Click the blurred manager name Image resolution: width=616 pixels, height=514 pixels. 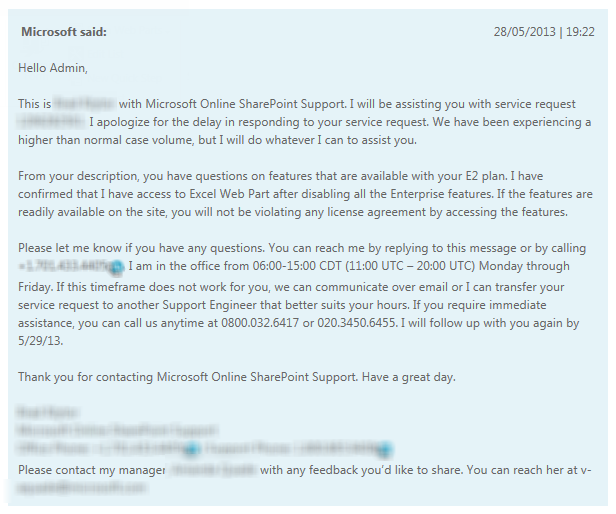coord(213,469)
